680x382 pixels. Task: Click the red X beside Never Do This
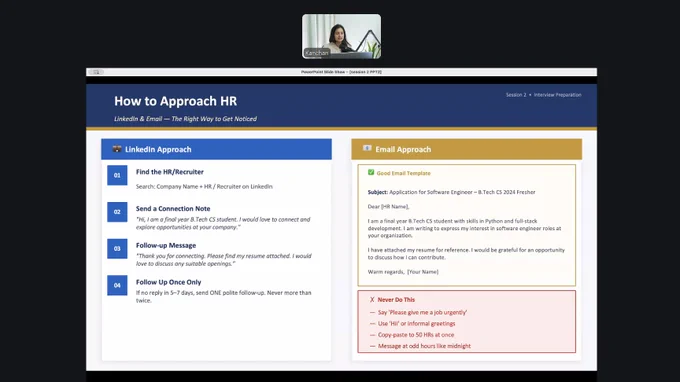372,300
